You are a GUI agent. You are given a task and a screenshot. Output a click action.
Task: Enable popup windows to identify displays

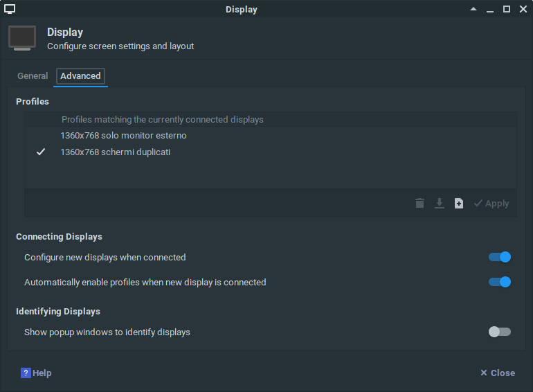[499, 332]
